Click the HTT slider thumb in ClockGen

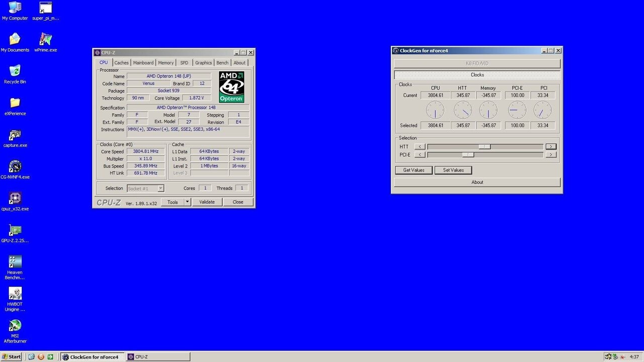[x=485, y=147]
